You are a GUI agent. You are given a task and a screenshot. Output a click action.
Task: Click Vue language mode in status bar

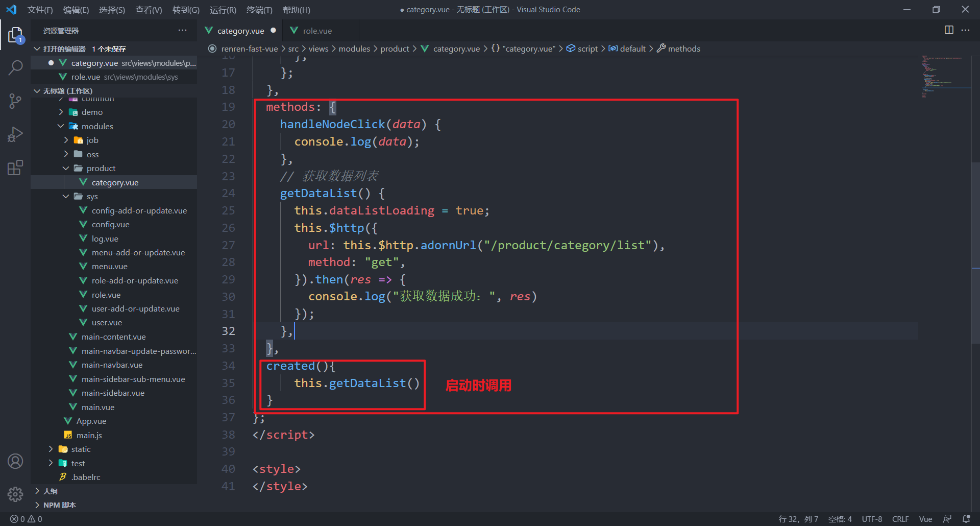925,519
